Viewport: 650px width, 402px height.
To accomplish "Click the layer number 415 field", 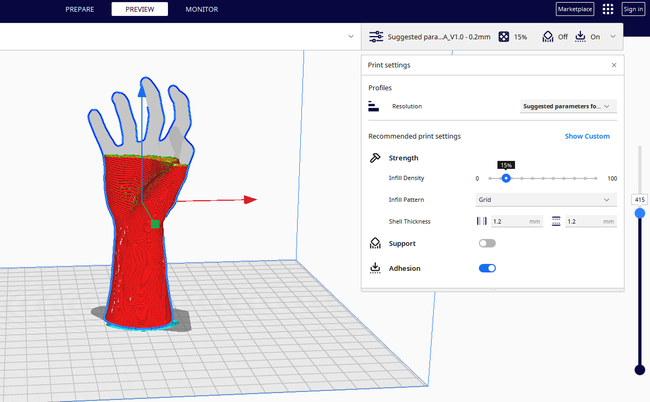I will pos(640,200).
